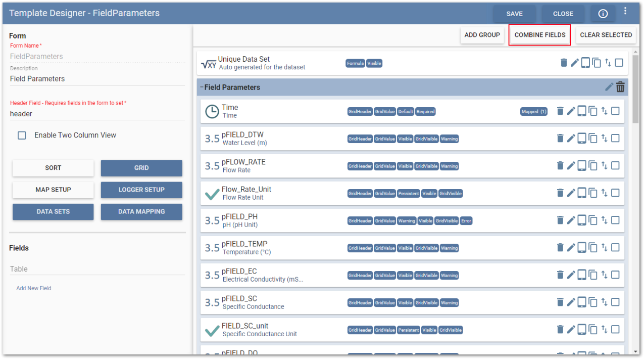The image size is (644, 359).
Task: Copy the Unique Data Set field
Action: [x=597, y=63]
